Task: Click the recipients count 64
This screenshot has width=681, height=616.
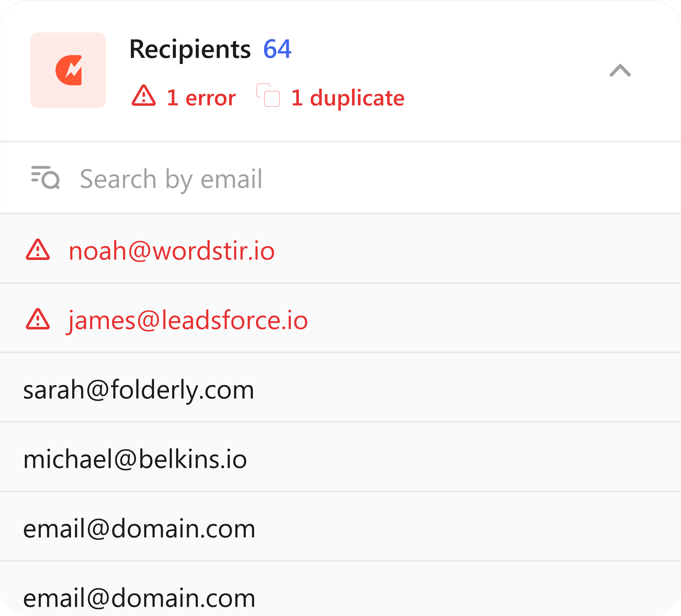Action: coord(277,49)
